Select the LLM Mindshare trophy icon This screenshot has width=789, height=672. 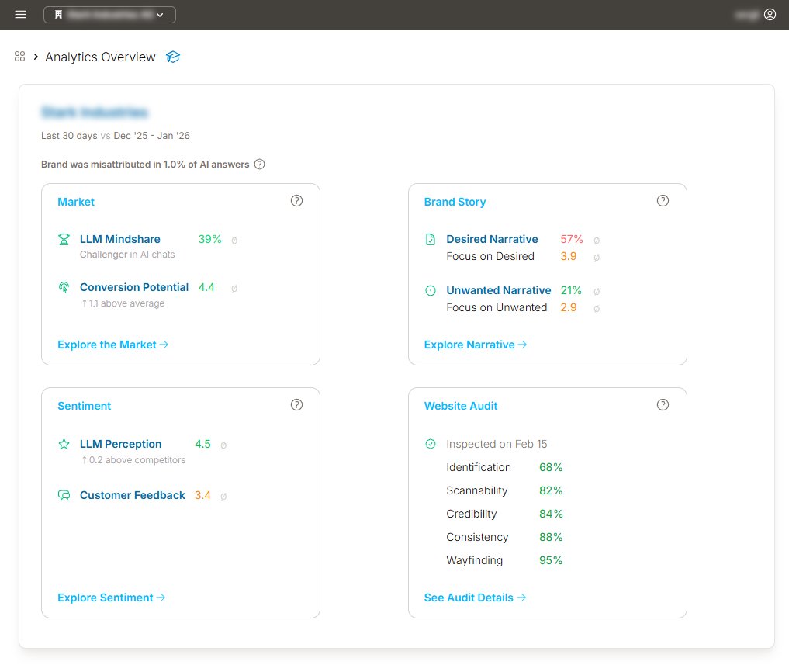click(64, 239)
